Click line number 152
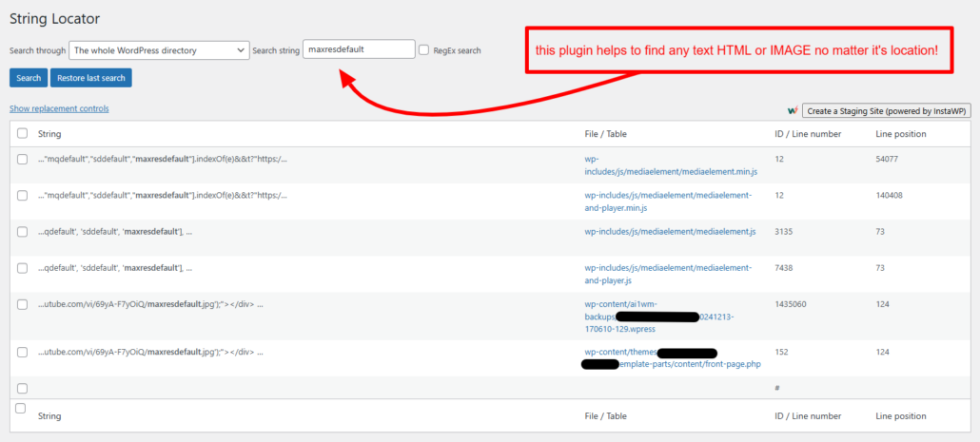Image resolution: width=980 pixels, height=442 pixels. point(780,352)
